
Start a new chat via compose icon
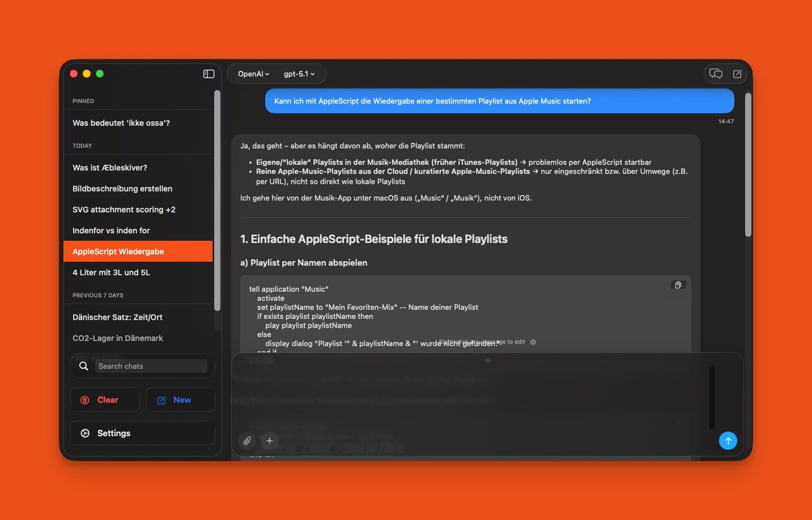737,74
